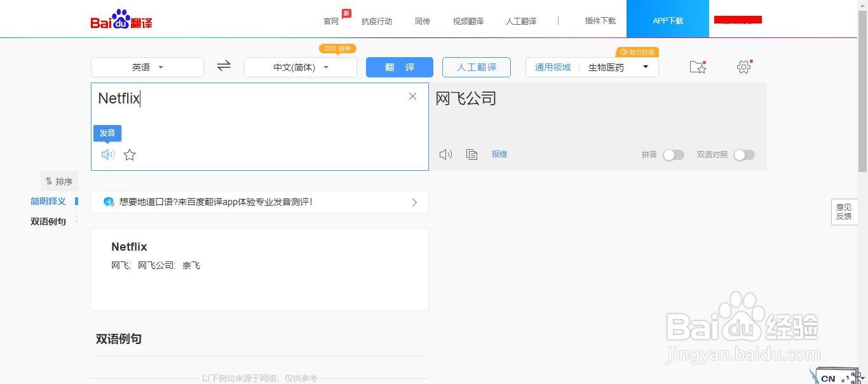Click the 200 语种 badge

point(337,49)
